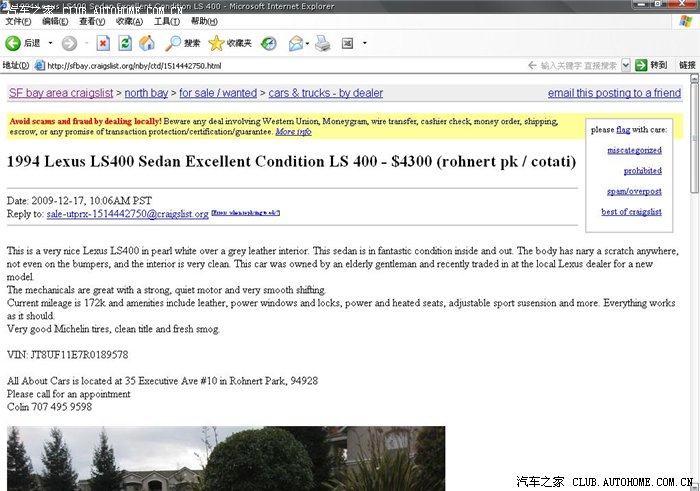The image size is (700, 491).
Task: Flag posting as spam/overpost
Action: (x=636, y=191)
